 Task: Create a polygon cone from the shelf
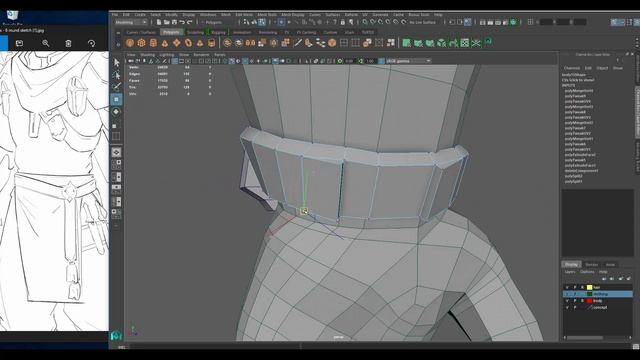pos(164,42)
